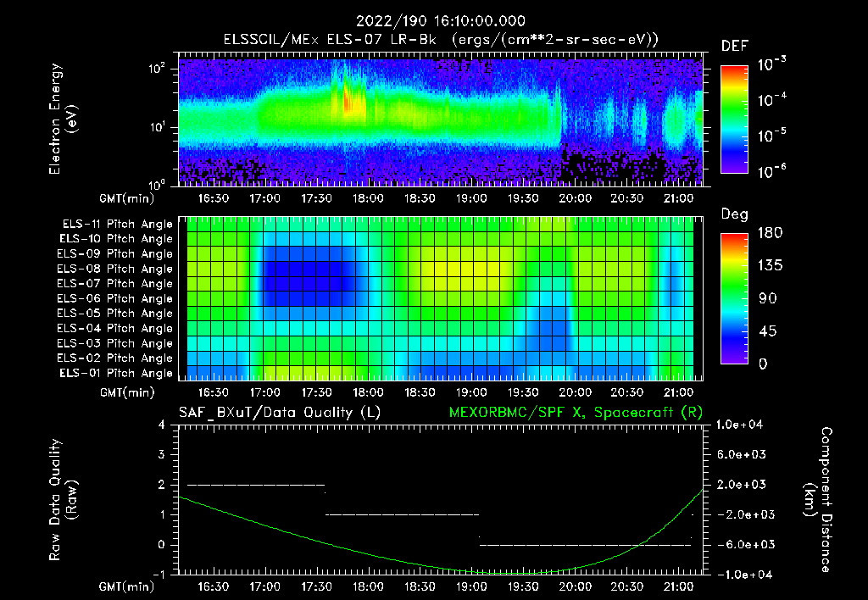868x600 pixels.
Task: Click the SAF_BXuT/Data Quality (L) legend
Action: 280,413
